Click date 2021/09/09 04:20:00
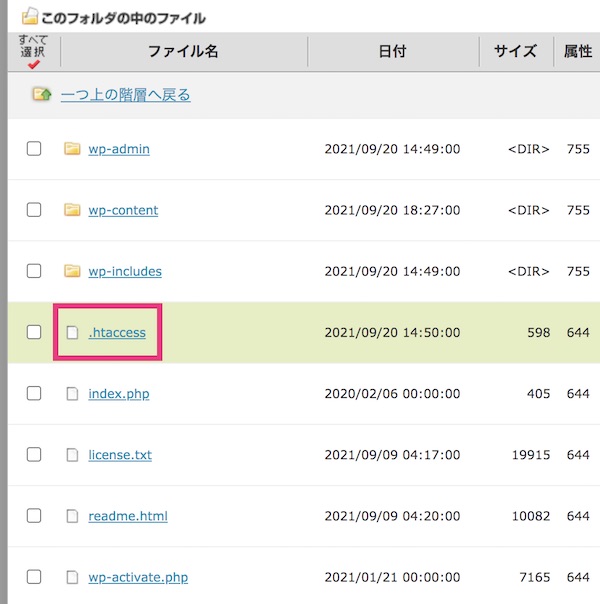Image resolution: width=600 pixels, height=604 pixels. (x=392, y=517)
